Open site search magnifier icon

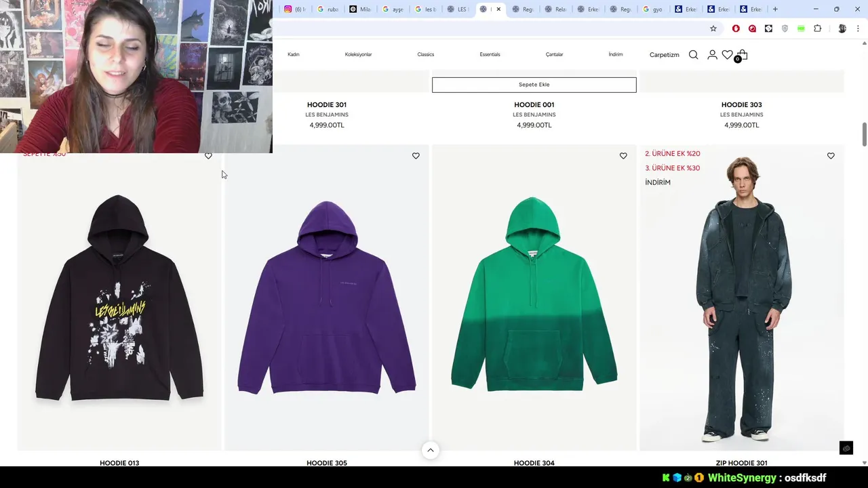coord(694,55)
